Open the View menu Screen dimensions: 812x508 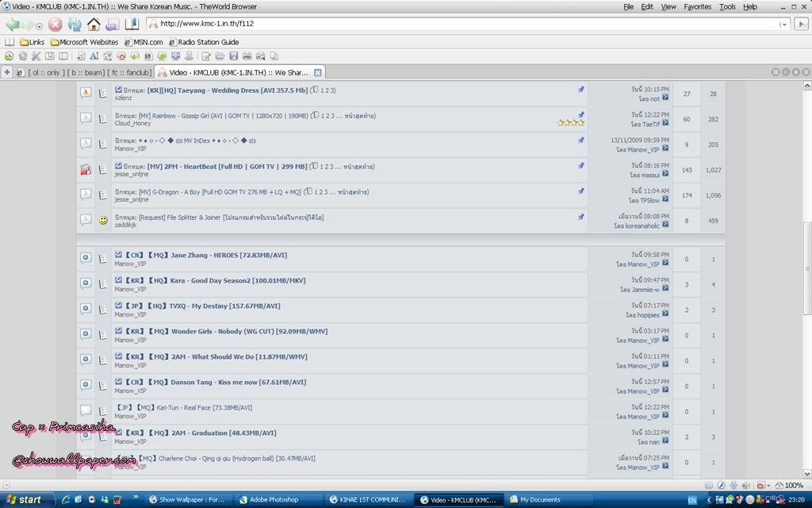[668, 6]
